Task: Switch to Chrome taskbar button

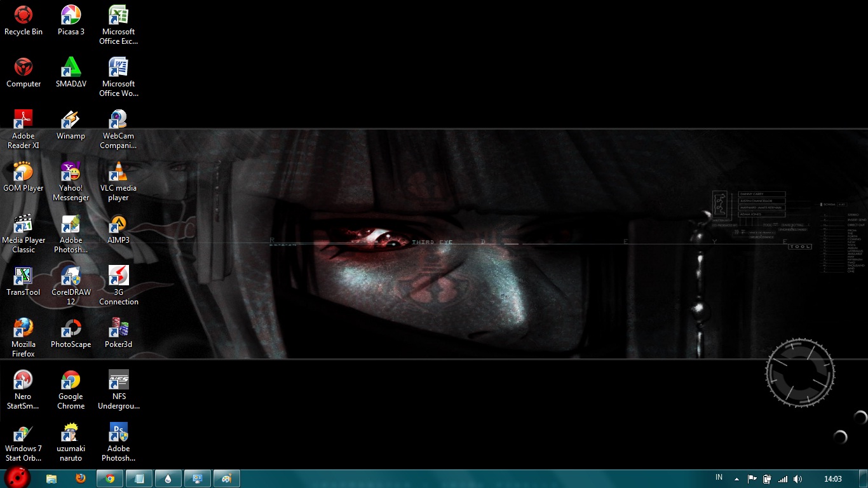Action: click(110, 478)
